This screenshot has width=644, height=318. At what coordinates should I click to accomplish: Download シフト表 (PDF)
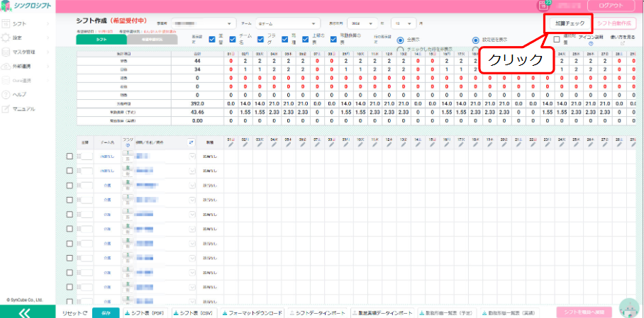[x=145, y=312]
